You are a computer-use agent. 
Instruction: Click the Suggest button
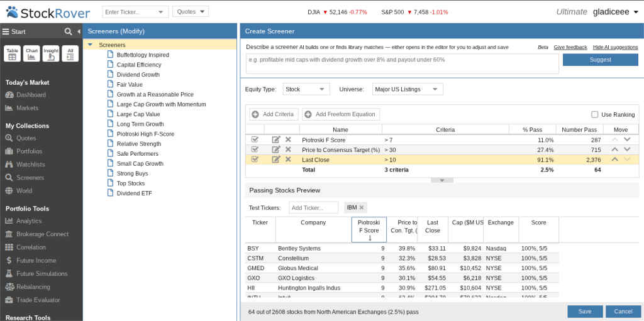pos(601,60)
